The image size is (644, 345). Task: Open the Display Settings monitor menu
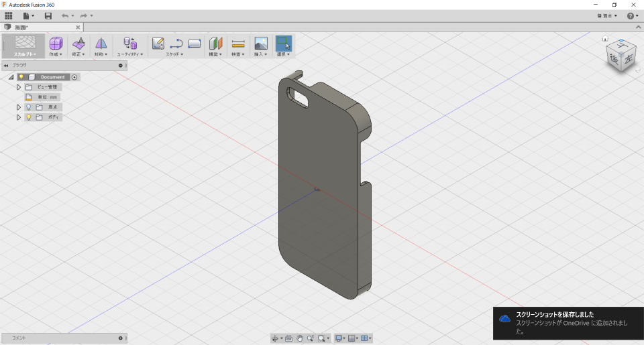coord(339,338)
